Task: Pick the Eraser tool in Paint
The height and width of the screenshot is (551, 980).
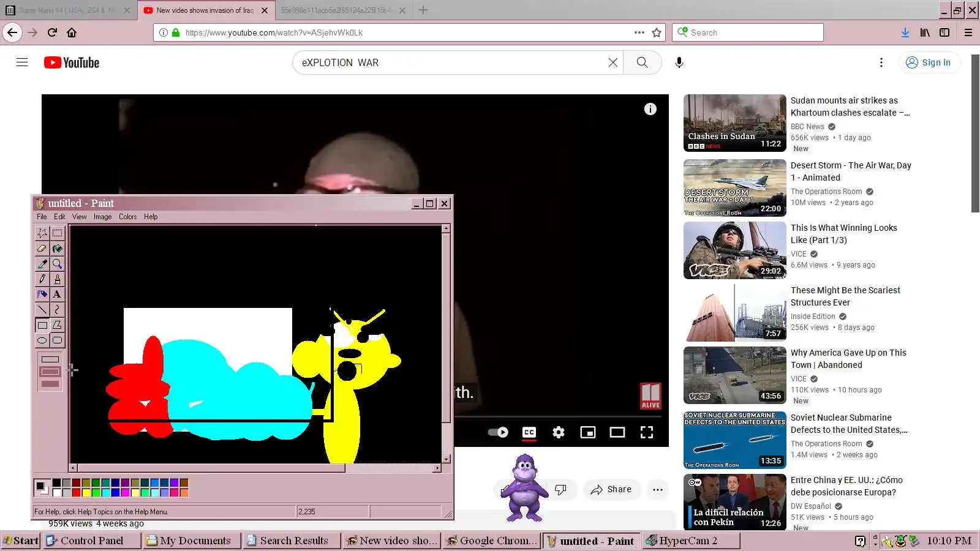Action: pos(42,249)
